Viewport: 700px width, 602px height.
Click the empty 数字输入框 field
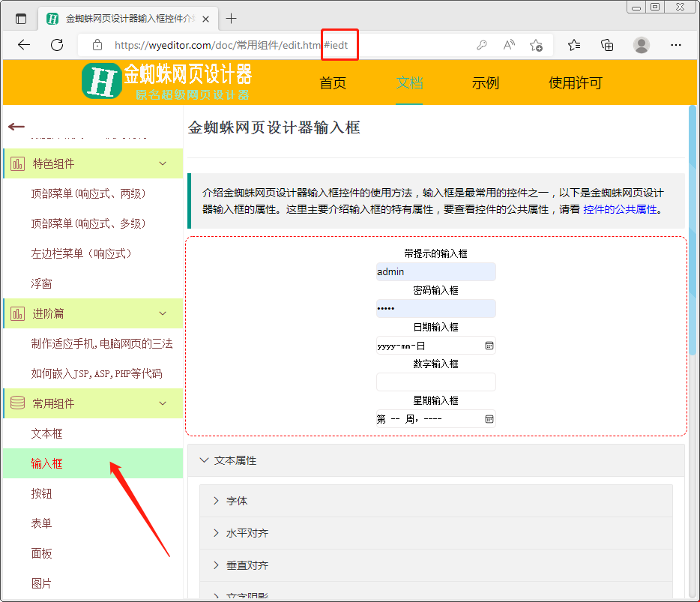point(435,382)
